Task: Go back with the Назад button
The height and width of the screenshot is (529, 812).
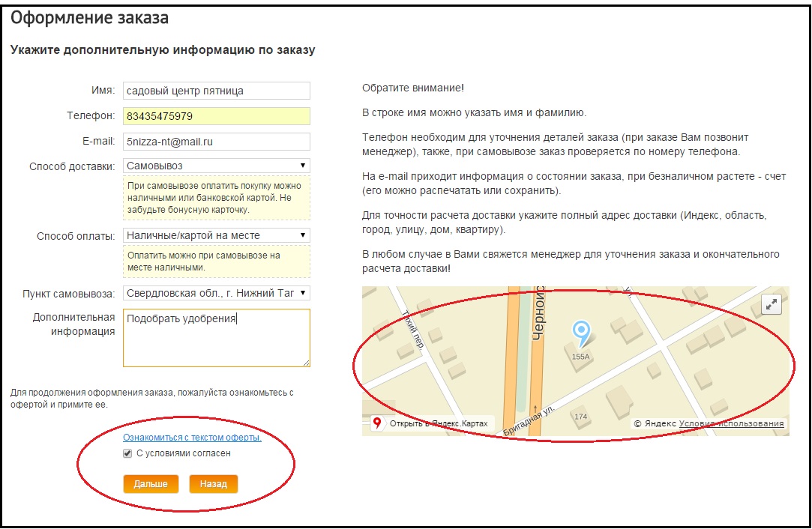Action: (x=213, y=484)
